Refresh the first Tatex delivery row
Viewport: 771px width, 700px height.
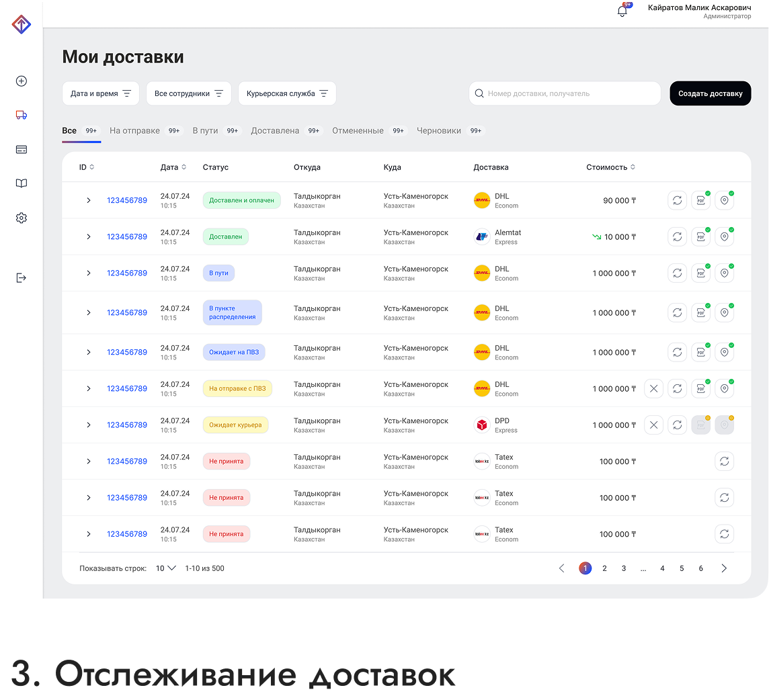click(x=724, y=462)
